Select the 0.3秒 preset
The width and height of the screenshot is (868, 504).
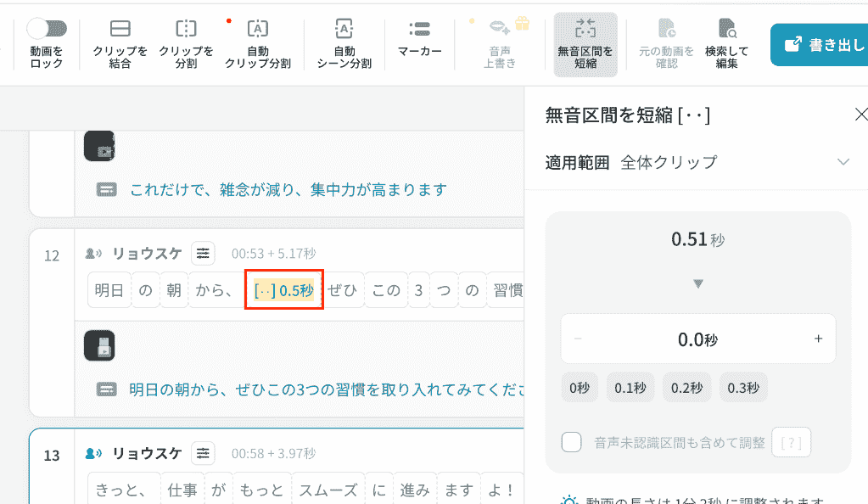click(x=743, y=388)
